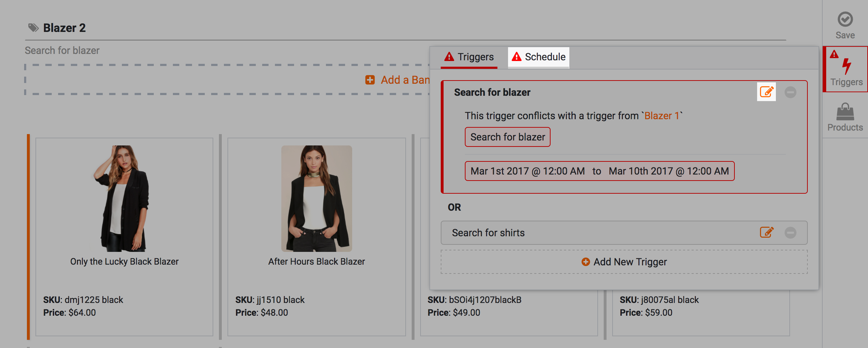
Task: Select the Triggers tab in popup
Action: pyautogui.click(x=469, y=57)
